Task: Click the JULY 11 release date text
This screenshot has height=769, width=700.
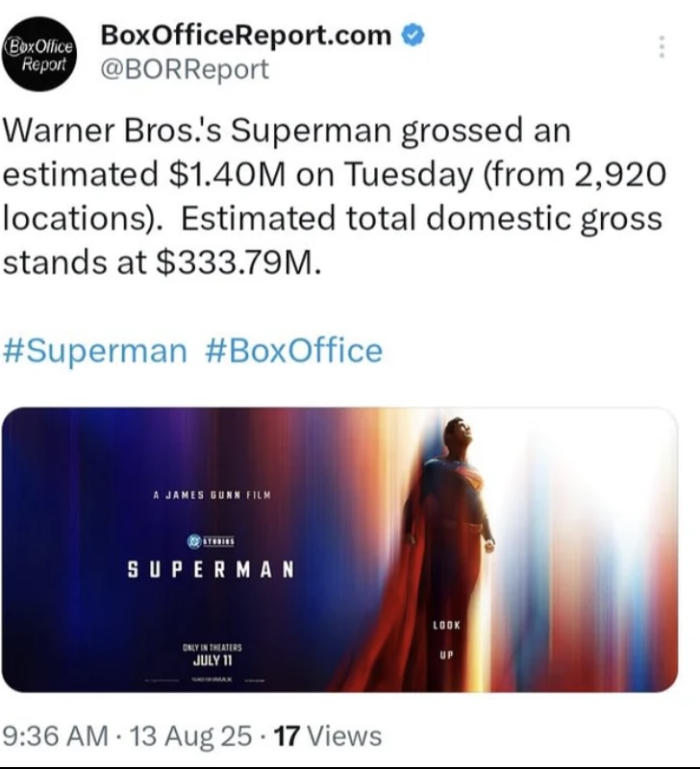Action: point(212,660)
